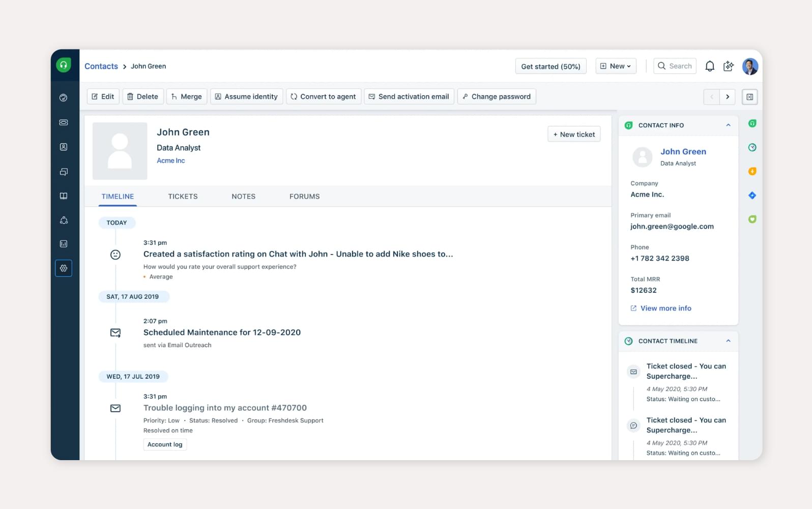Screen dimensions: 812x509
Task: Open the Freddy AI sparkle icon
Action: tap(729, 66)
